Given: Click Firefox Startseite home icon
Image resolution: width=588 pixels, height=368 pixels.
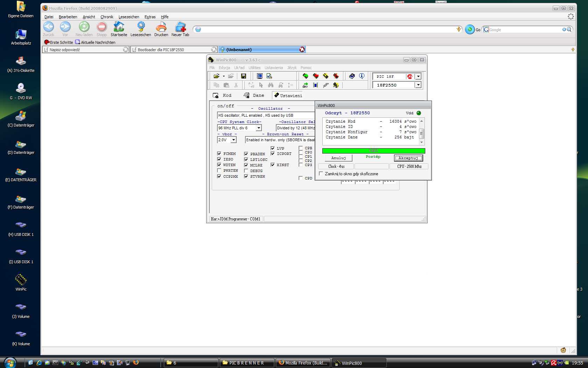Looking at the screenshot, I should pos(119,27).
